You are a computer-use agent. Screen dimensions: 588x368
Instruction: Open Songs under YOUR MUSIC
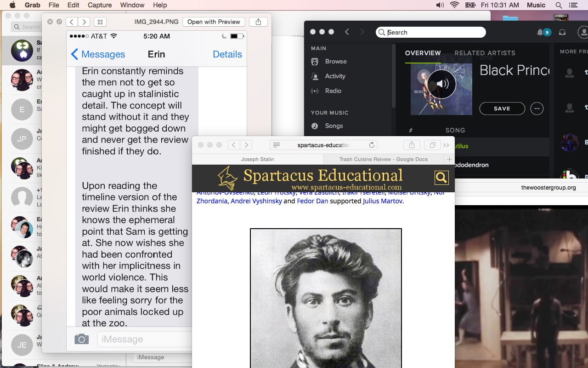tap(334, 126)
